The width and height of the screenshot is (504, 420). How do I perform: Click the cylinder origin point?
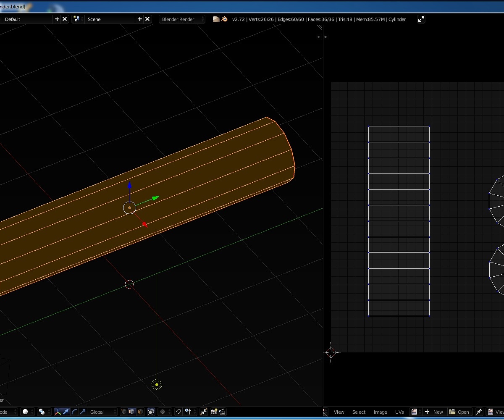(x=129, y=208)
